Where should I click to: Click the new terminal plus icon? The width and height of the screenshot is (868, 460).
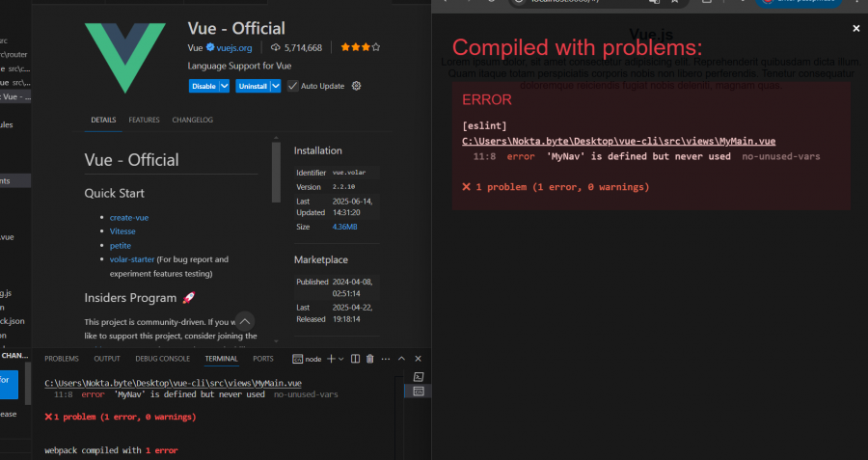329,359
